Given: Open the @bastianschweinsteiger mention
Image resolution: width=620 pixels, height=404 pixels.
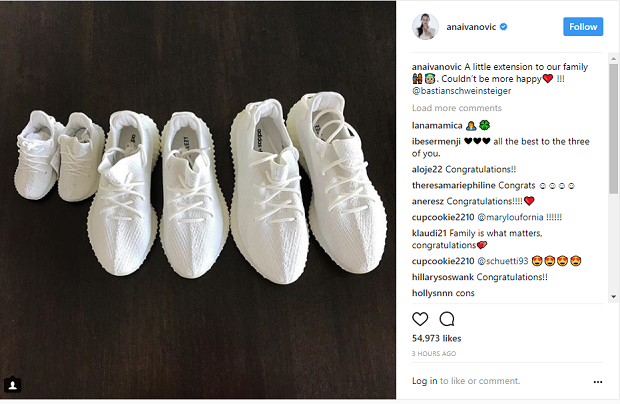Looking at the screenshot, I should tap(461, 91).
